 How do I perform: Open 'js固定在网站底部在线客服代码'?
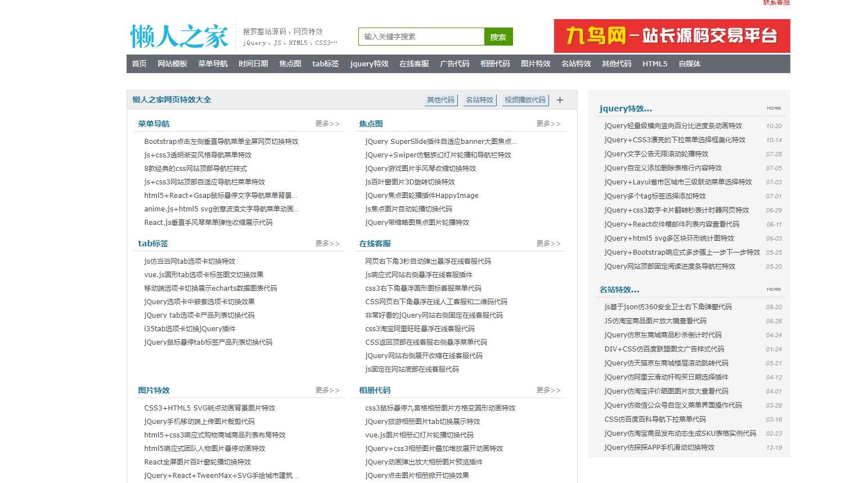click(412, 369)
